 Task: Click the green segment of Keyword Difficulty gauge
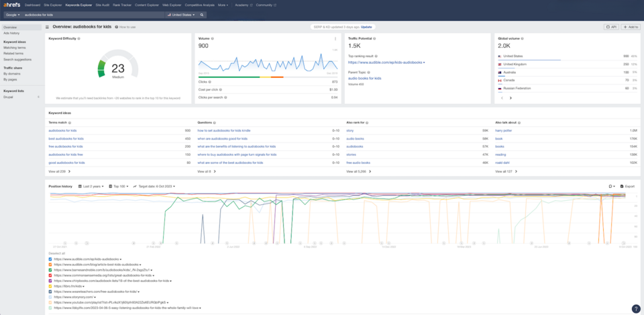[101, 69]
